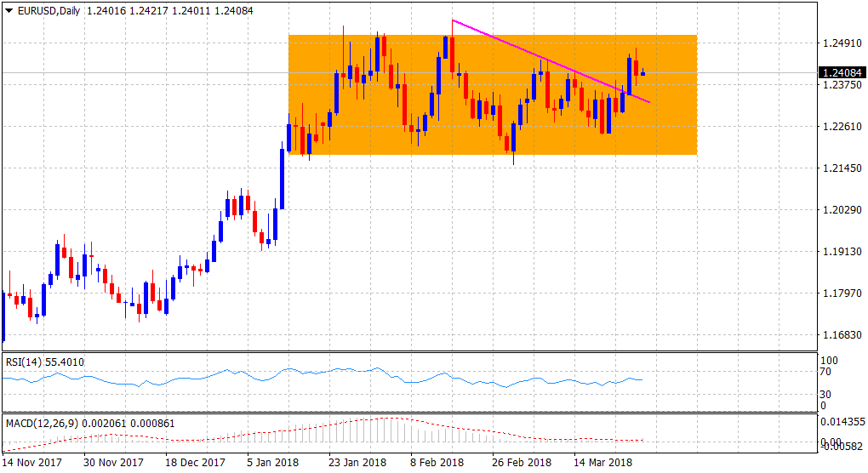The image size is (868, 473).
Task: Click the 5 Jan 2018 date label
Action: [x=272, y=463]
